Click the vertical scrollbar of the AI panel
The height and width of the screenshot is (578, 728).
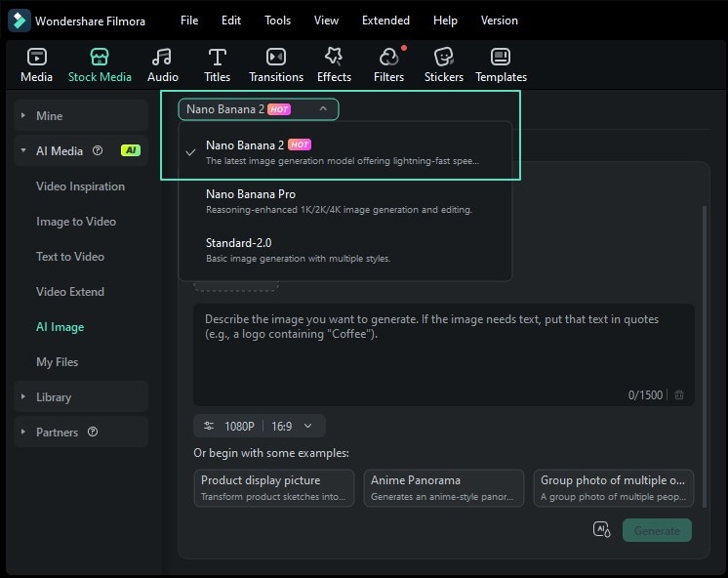pos(705,356)
